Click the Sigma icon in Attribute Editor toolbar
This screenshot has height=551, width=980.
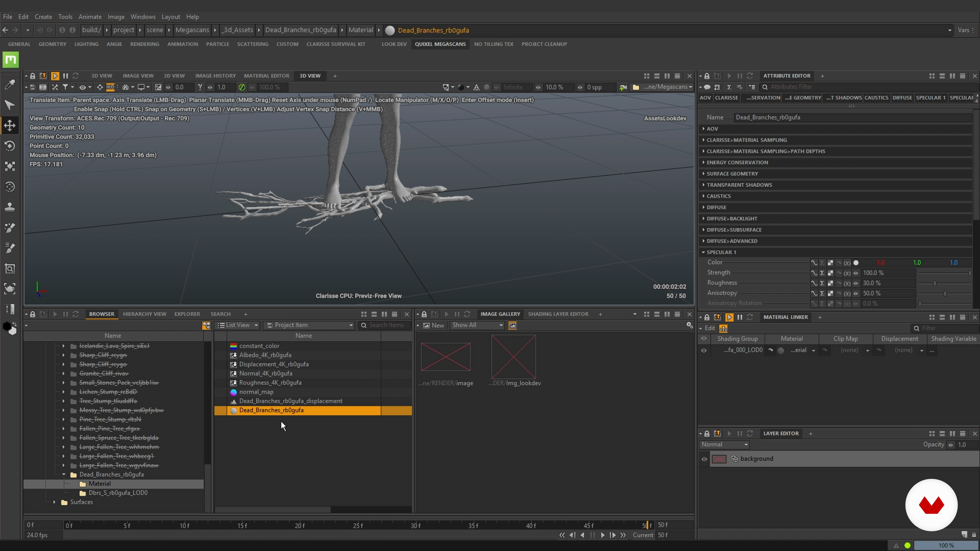click(x=729, y=87)
